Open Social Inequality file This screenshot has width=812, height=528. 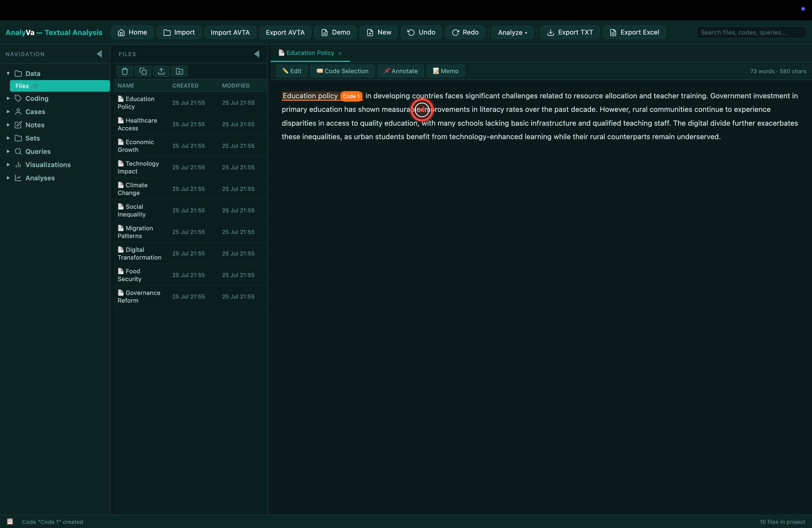coord(190,210)
